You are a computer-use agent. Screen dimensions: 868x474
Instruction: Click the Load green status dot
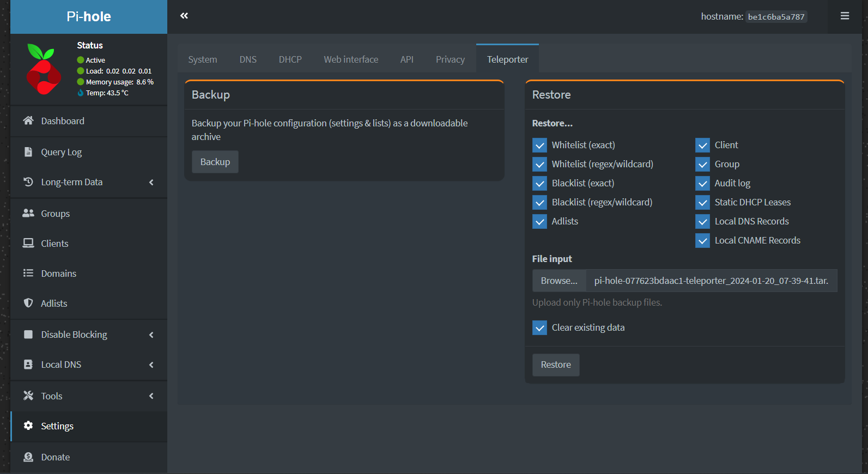tap(81, 71)
